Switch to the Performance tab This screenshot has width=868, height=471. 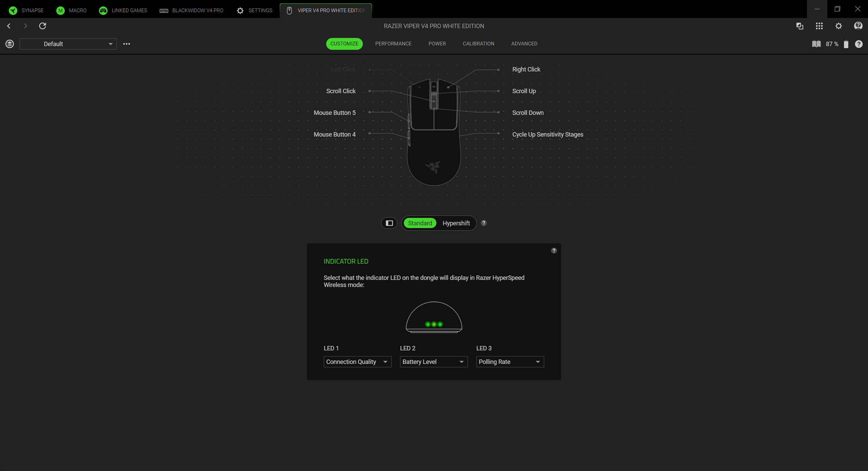[393, 43]
